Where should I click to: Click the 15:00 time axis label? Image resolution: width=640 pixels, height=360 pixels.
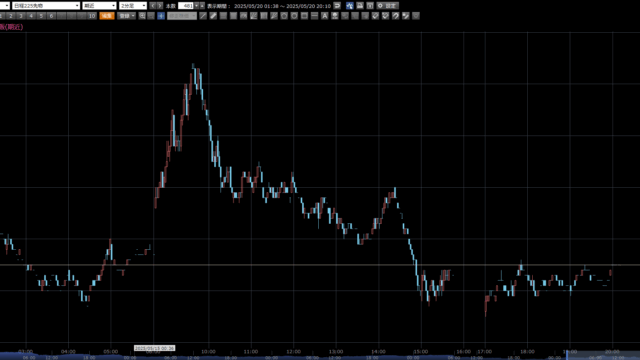pos(421,351)
